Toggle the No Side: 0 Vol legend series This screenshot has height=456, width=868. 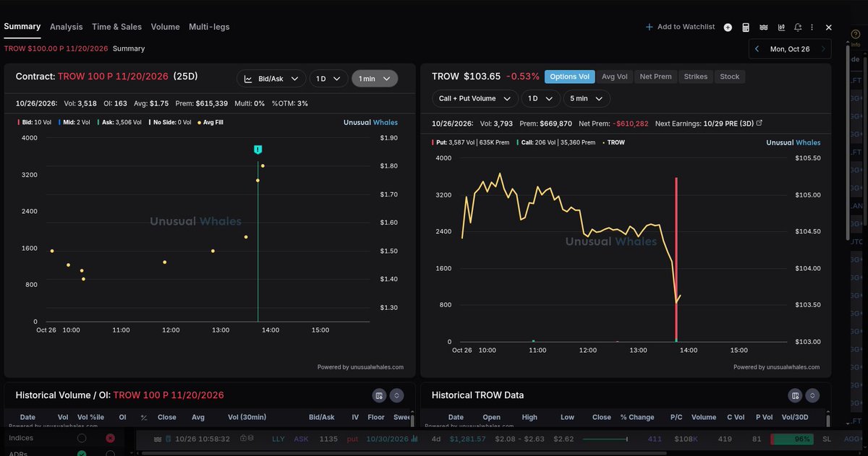tap(170, 122)
